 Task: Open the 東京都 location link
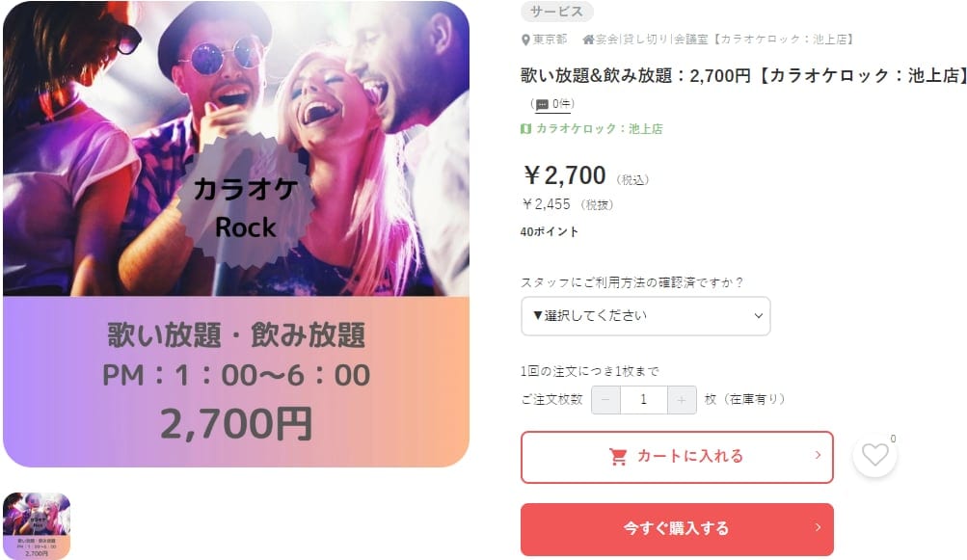tap(550, 40)
